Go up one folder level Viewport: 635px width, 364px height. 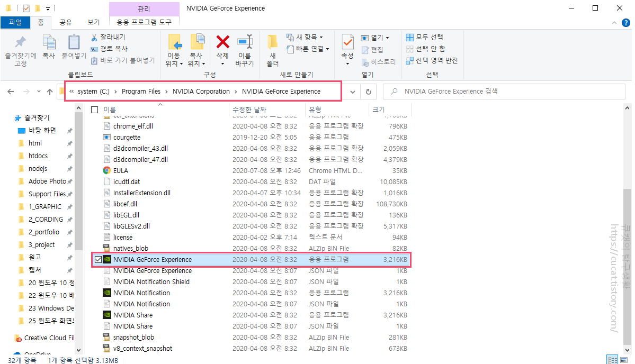(x=50, y=92)
